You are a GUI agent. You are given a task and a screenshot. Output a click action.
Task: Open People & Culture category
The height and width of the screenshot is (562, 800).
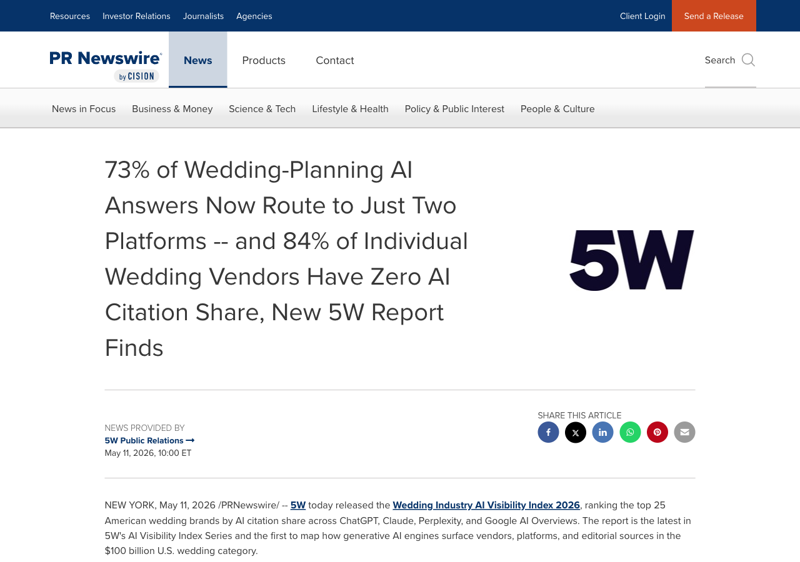558,109
